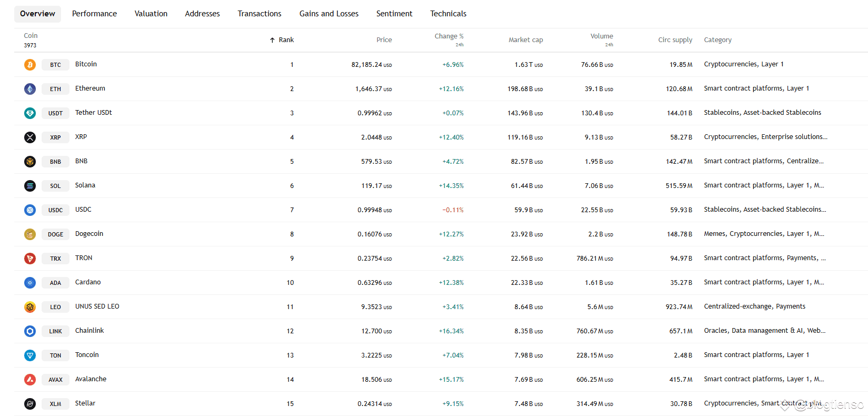Click the USDC coin logo icon
The height and width of the screenshot is (416, 868).
(x=30, y=210)
